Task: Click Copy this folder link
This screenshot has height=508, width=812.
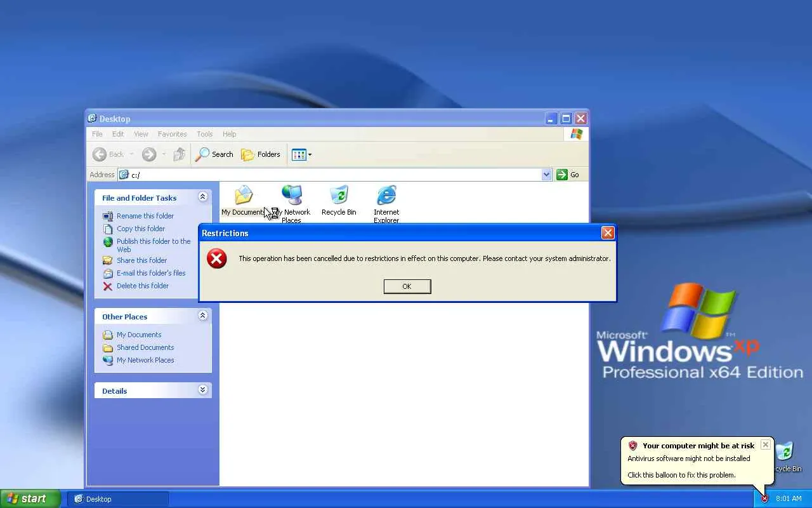Action: point(141,229)
